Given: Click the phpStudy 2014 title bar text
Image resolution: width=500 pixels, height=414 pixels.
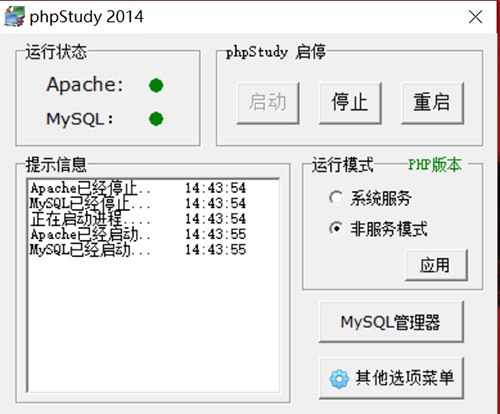Looking at the screenshot, I should coord(86,17).
